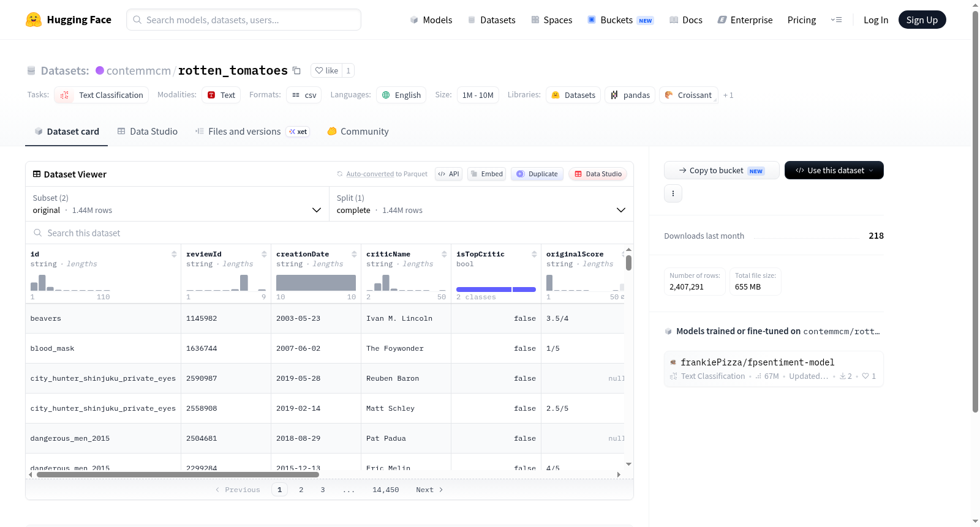
Task: Open Models in the top navigation
Action: [x=431, y=20]
